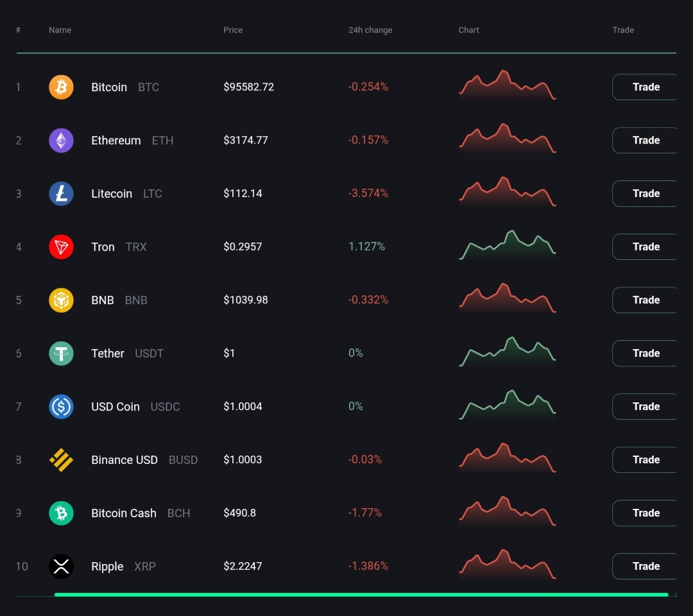Click the price $3174.77
This screenshot has height=616, width=693.
coord(246,141)
